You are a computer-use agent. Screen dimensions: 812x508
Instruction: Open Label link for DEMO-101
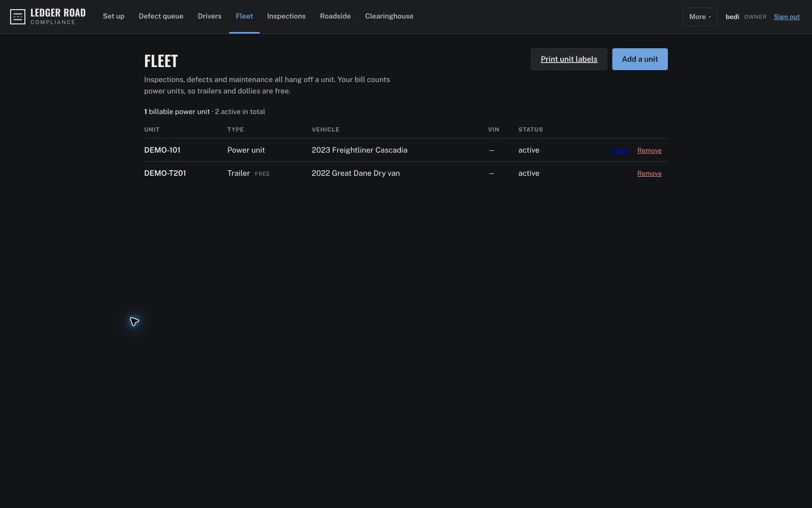621,150
